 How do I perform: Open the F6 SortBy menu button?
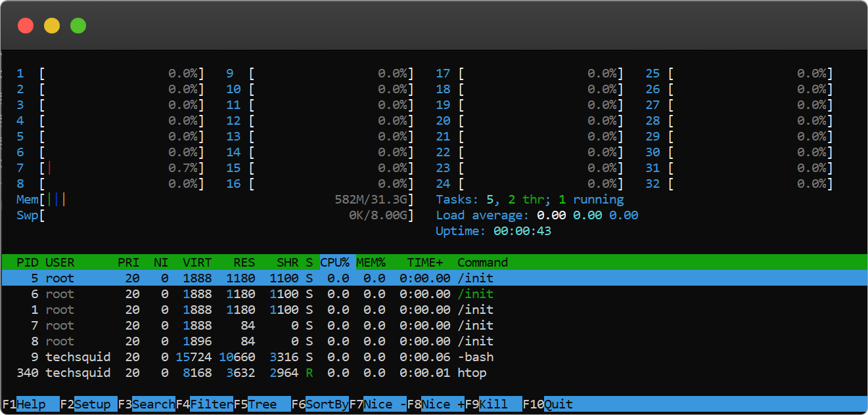(320, 404)
